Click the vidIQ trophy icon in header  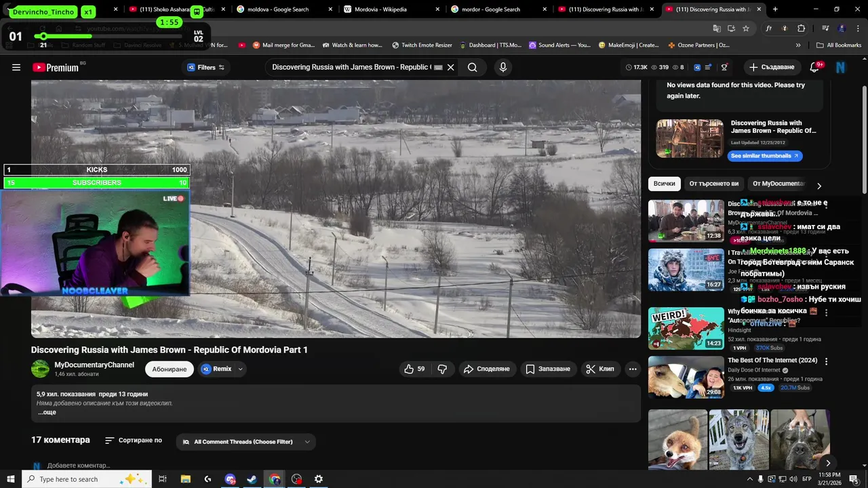click(x=724, y=67)
